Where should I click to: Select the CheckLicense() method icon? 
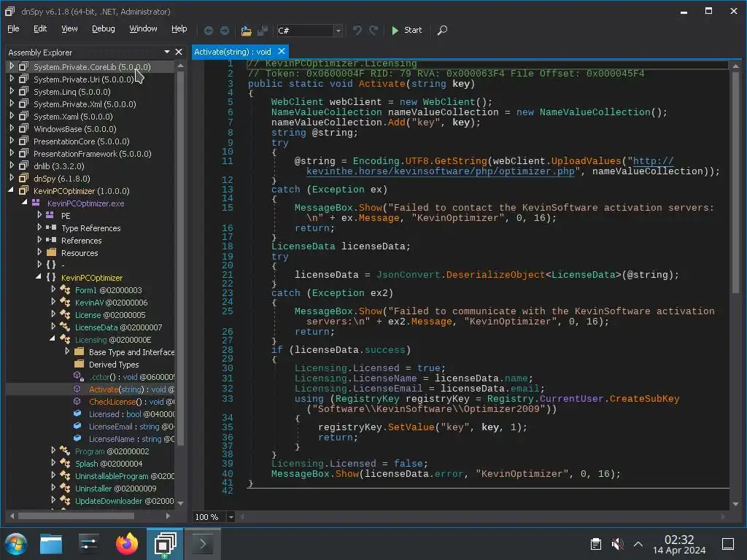(77, 401)
